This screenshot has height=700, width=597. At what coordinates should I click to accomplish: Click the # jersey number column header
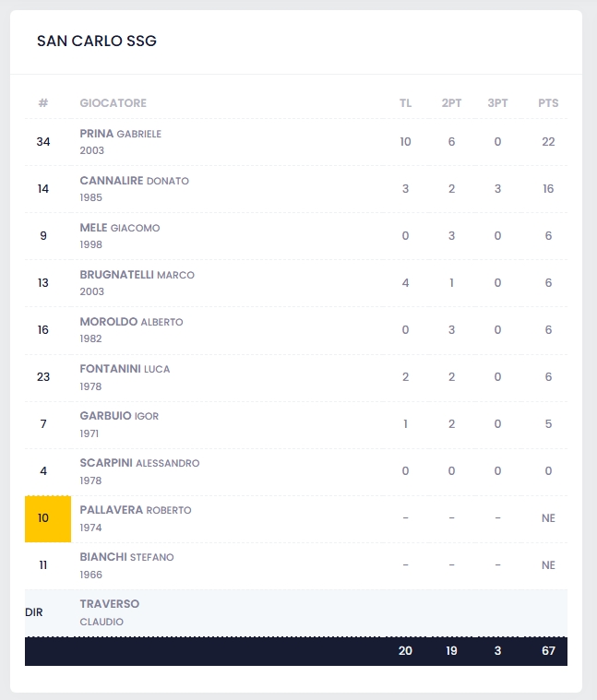(43, 103)
